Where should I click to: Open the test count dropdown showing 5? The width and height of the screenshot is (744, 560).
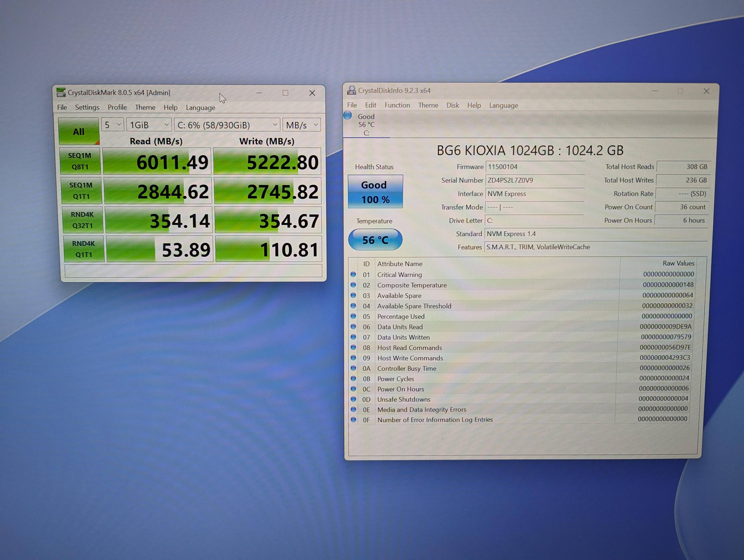[x=112, y=125]
